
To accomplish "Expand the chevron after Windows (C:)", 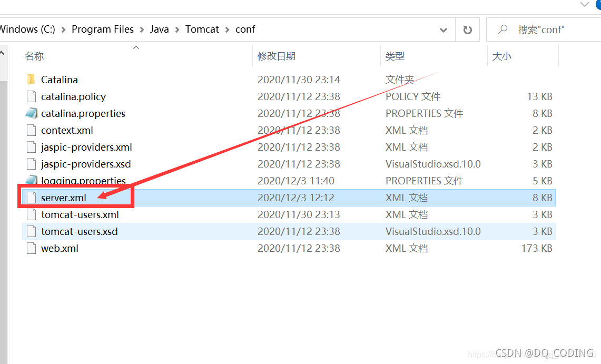I will point(63,30).
